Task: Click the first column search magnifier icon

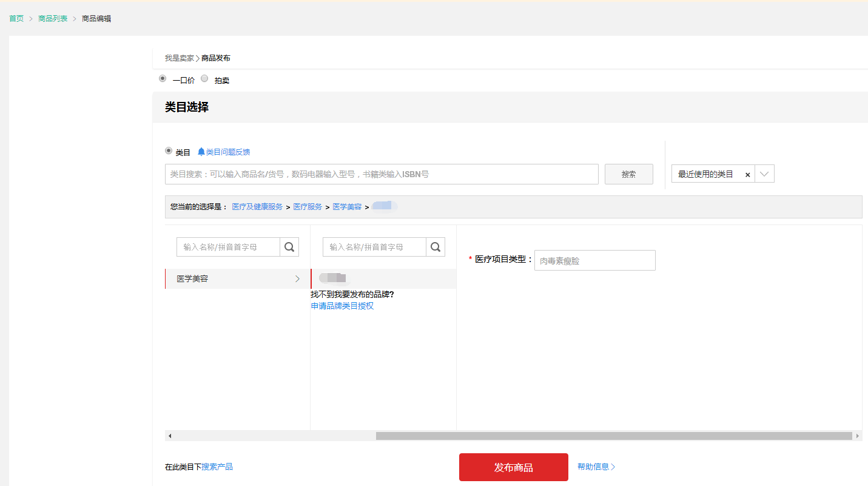Action: [289, 247]
